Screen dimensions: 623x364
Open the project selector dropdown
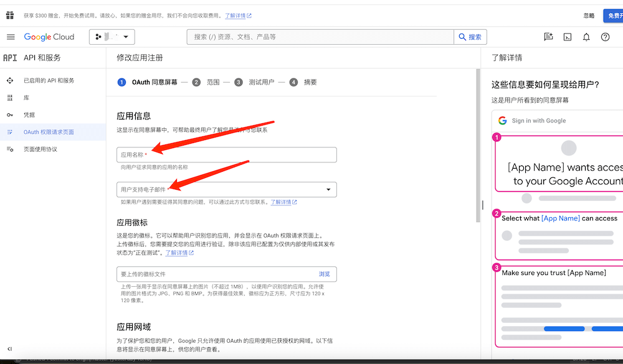(112, 37)
